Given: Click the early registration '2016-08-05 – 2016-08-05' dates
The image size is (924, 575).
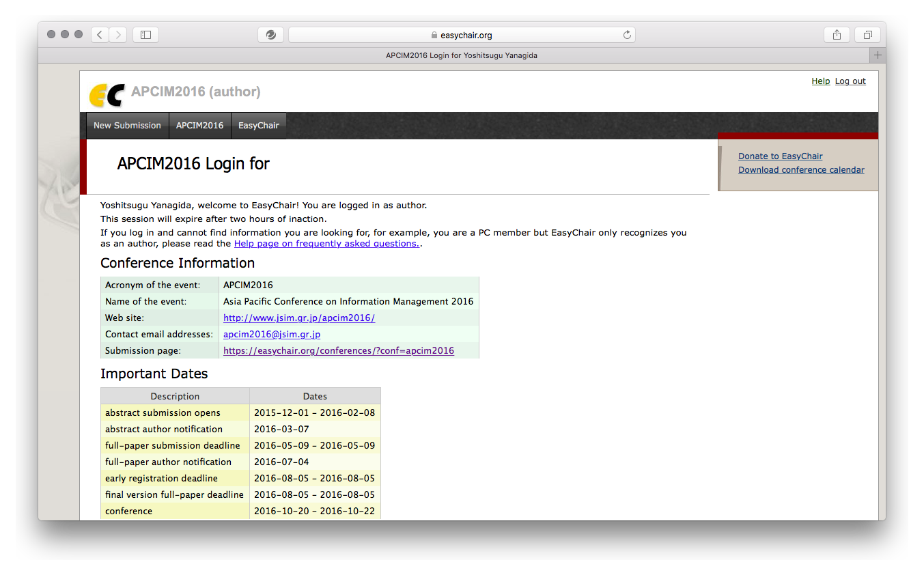Looking at the screenshot, I should tap(314, 478).
